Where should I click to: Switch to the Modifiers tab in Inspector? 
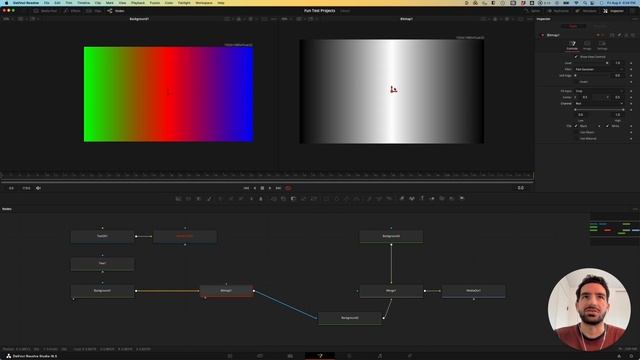coord(599,26)
